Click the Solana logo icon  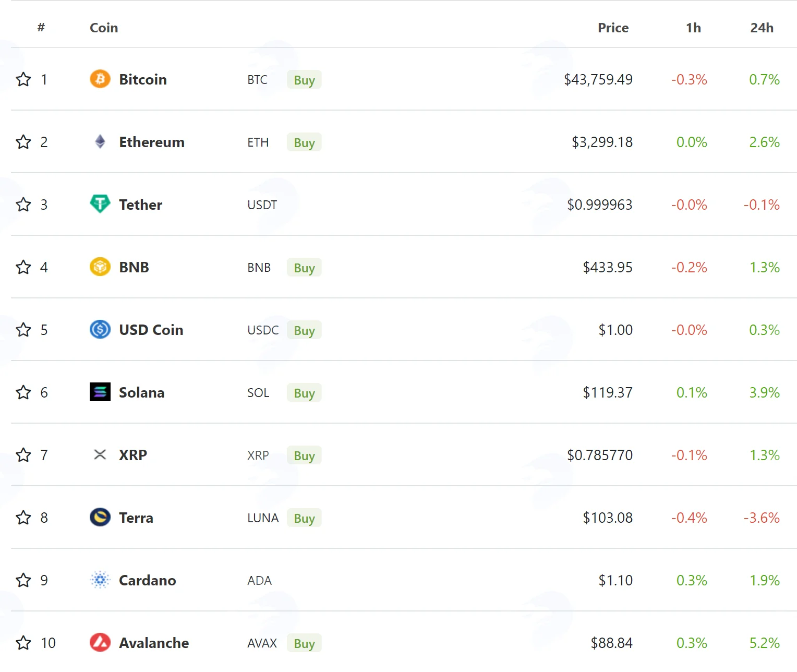pos(100,392)
